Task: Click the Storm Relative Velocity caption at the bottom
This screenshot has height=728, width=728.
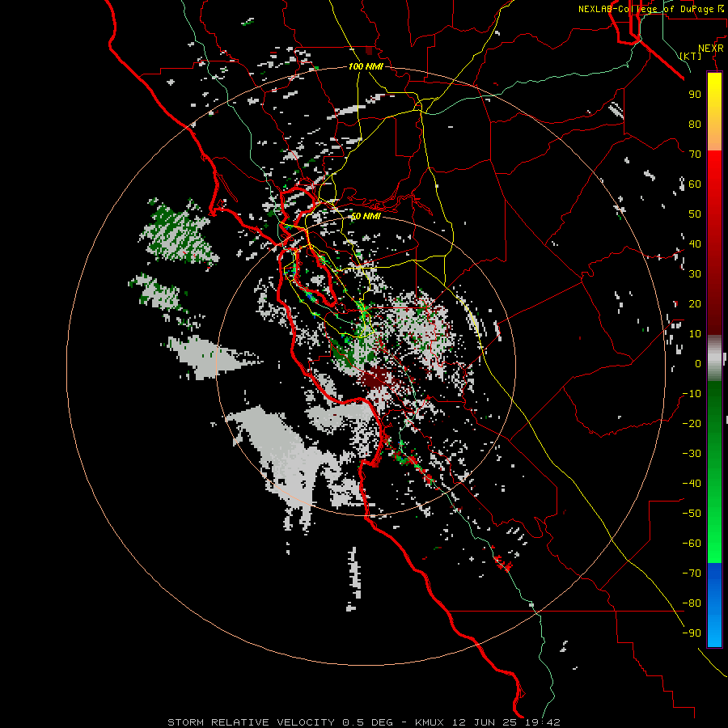Action: click(363, 722)
